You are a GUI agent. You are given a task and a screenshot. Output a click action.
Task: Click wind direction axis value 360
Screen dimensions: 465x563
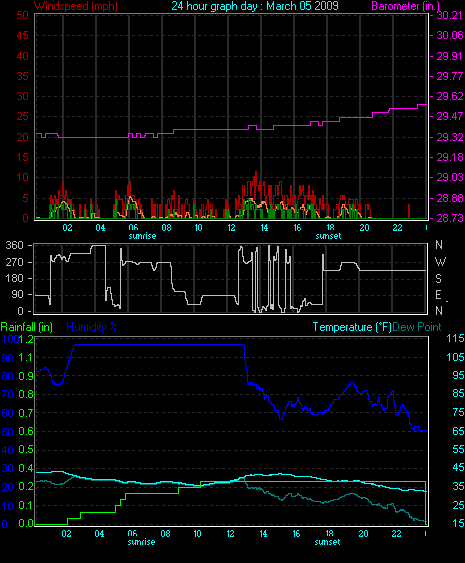pyautogui.click(x=14, y=245)
